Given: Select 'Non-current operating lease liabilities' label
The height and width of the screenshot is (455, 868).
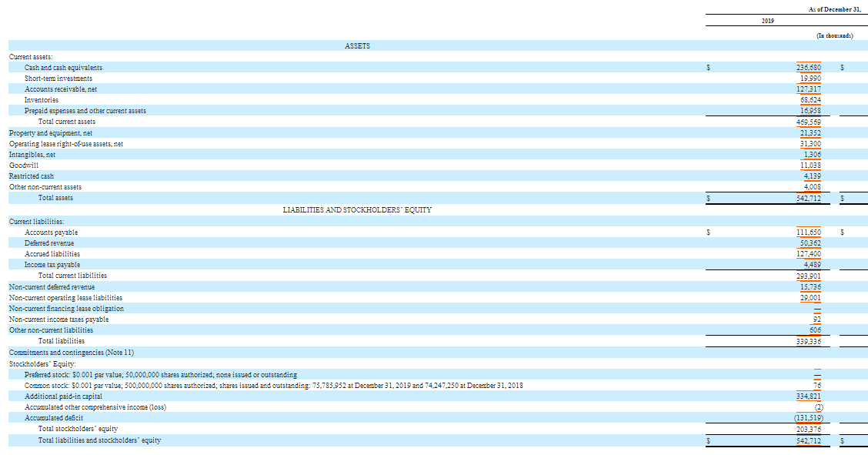Looking at the screenshot, I should (65, 298).
